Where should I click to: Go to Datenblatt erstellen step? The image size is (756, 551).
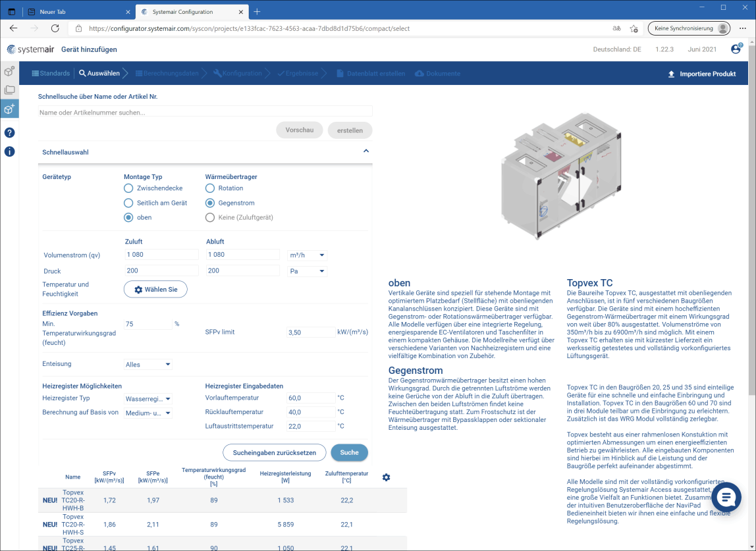[x=371, y=73]
